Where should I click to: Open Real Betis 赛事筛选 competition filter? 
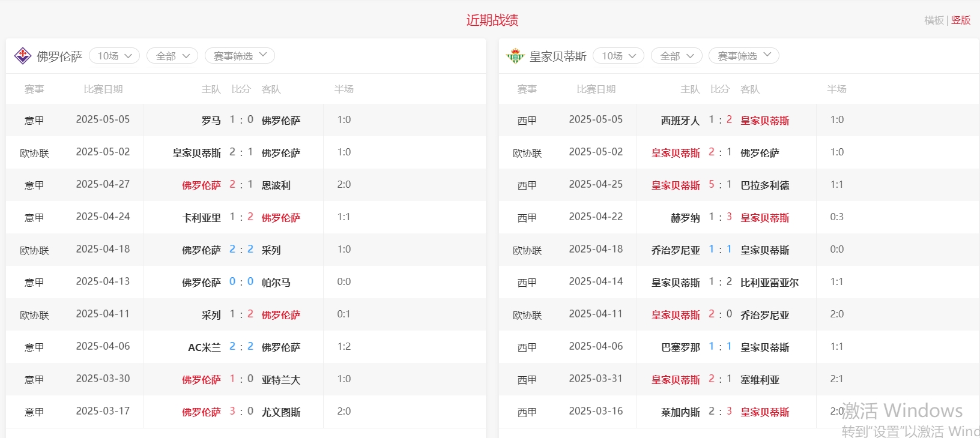pyautogui.click(x=743, y=56)
